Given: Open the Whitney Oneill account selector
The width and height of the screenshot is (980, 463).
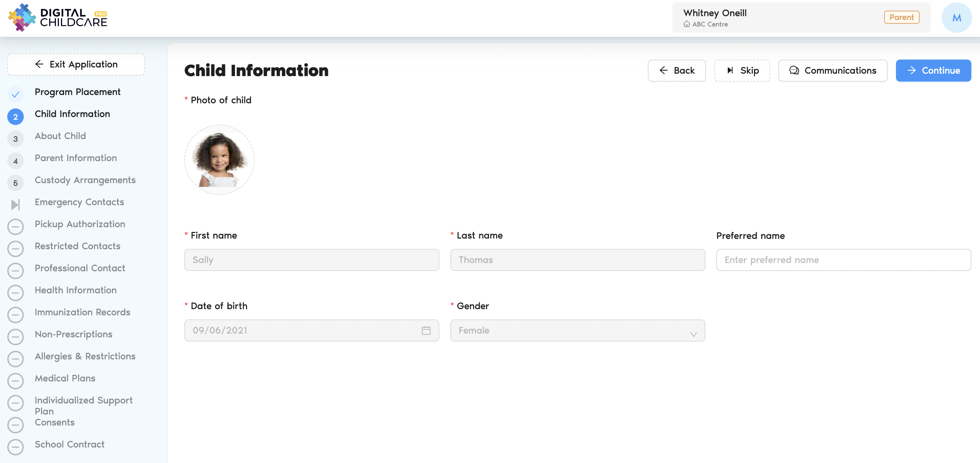Looking at the screenshot, I should [801, 18].
